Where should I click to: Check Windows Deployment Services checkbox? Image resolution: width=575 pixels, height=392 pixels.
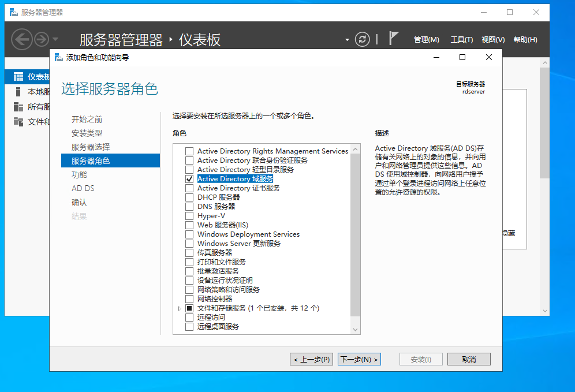click(x=189, y=234)
